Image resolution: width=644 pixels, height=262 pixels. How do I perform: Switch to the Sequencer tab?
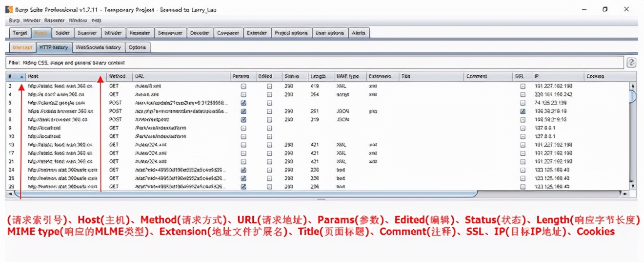(x=170, y=33)
